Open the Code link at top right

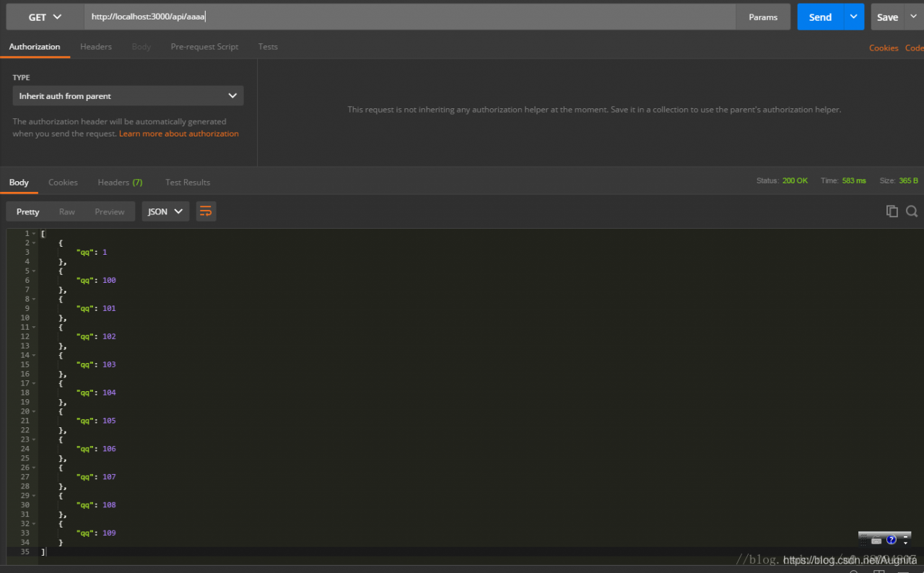(x=914, y=48)
